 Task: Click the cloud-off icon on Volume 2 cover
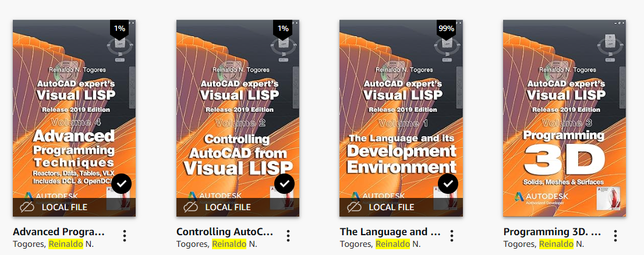[x=190, y=207]
